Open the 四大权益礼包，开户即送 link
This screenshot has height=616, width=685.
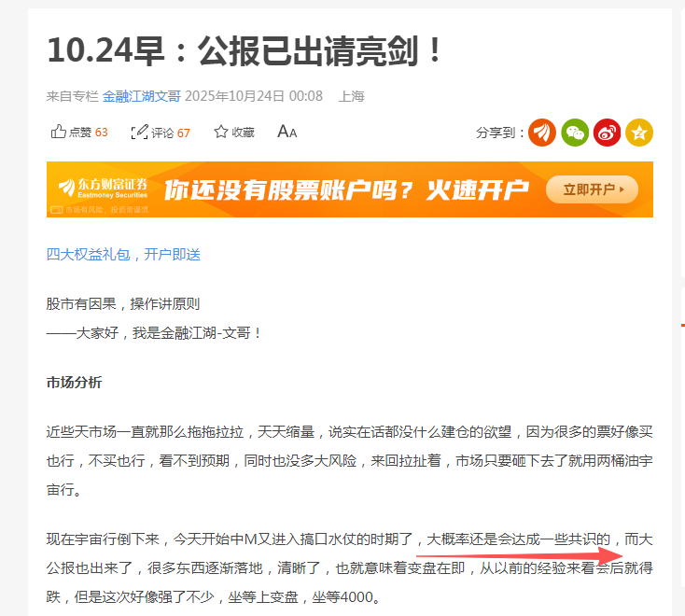pyautogui.click(x=123, y=254)
